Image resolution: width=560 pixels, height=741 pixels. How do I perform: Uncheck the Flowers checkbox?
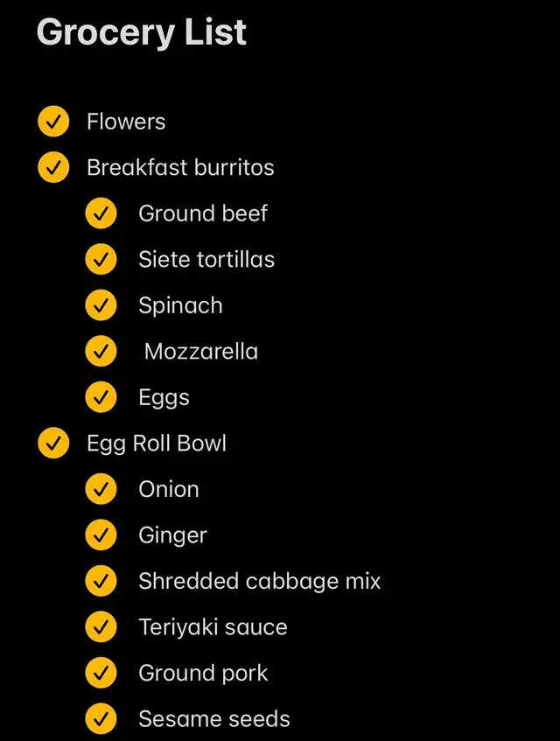(53, 122)
